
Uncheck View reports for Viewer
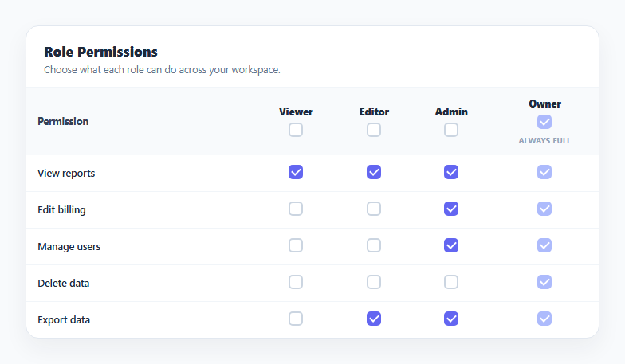(x=296, y=172)
